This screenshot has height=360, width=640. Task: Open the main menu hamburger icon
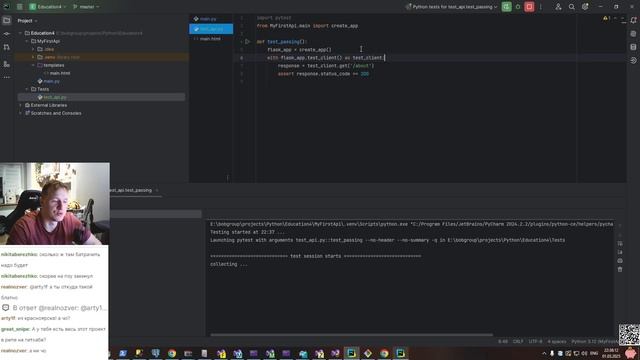click(x=19, y=7)
